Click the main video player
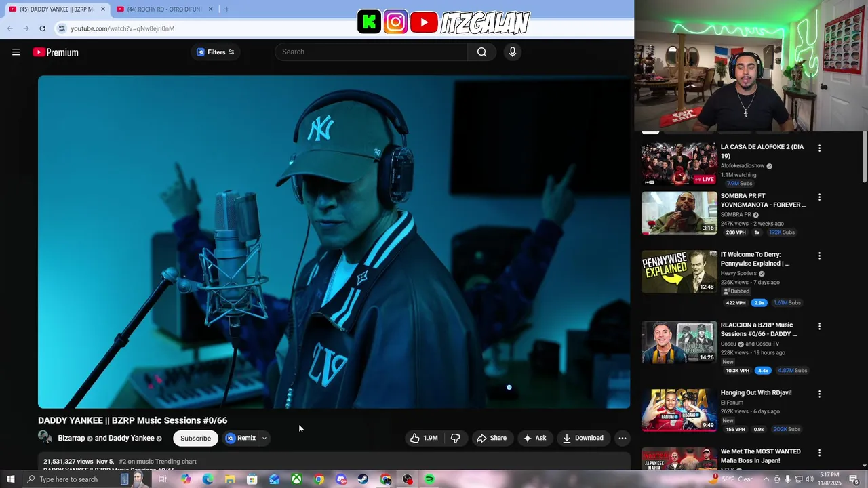The width and height of the screenshot is (868, 488). click(x=334, y=241)
